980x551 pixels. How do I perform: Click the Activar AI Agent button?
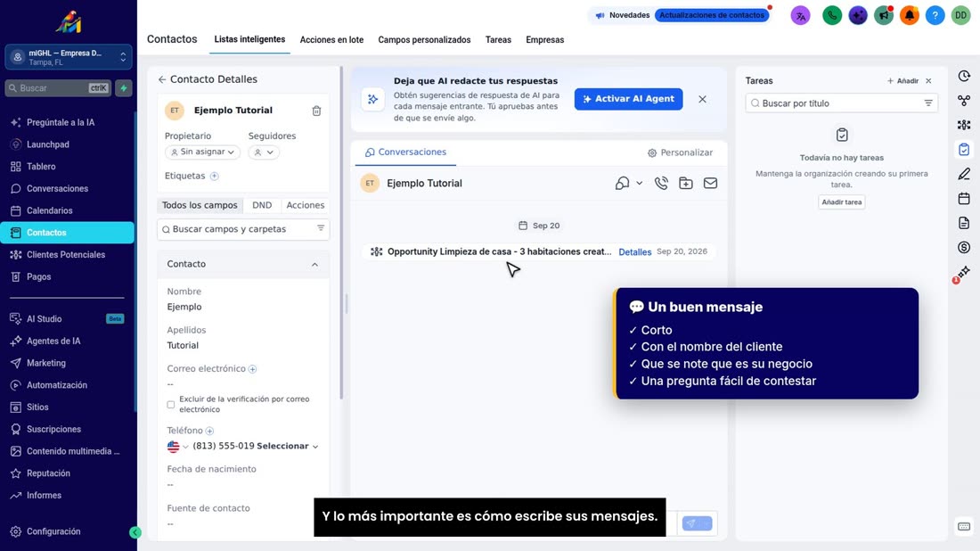[x=628, y=99]
